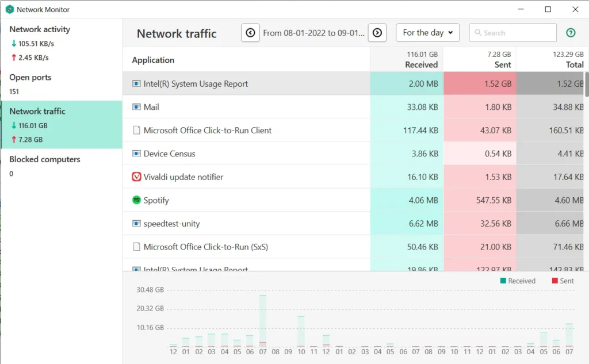Click the 123.29 GB overall total value

(568, 55)
